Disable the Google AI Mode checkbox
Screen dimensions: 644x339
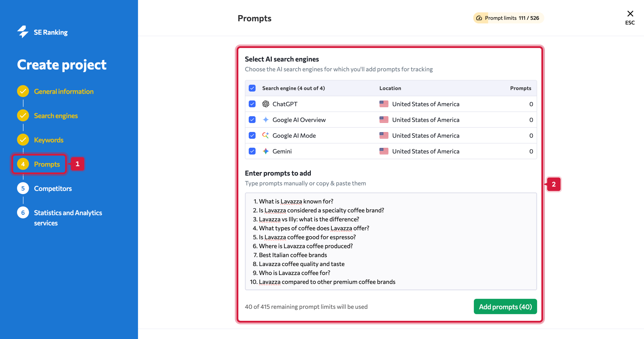pyautogui.click(x=252, y=135)
